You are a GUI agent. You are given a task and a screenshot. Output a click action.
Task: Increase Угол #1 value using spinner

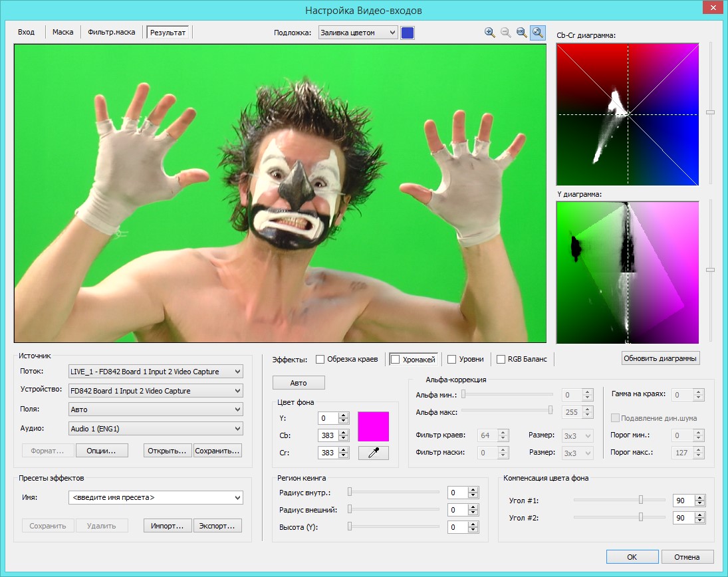pos(700,498)
